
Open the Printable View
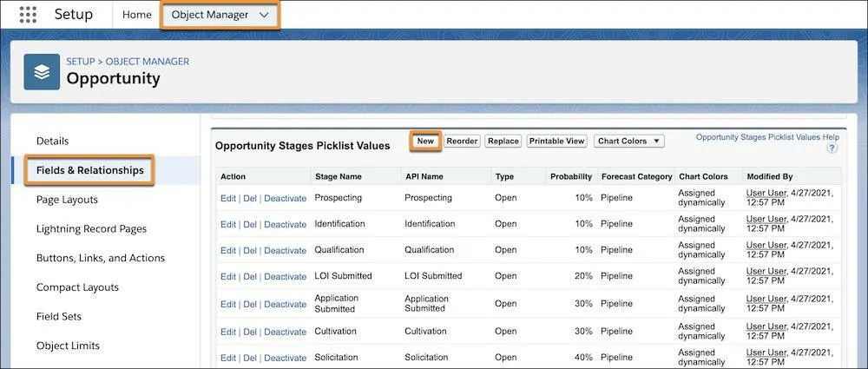[557, 142]
